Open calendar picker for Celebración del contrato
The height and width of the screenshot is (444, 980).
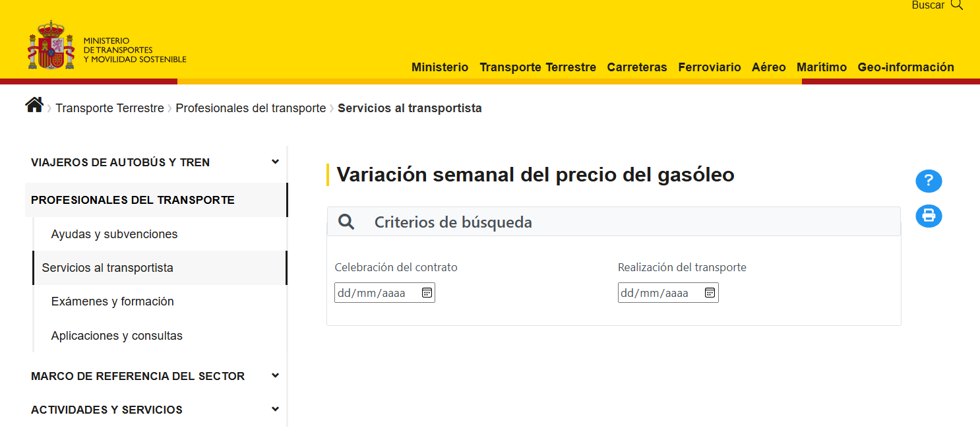[427, 293]
